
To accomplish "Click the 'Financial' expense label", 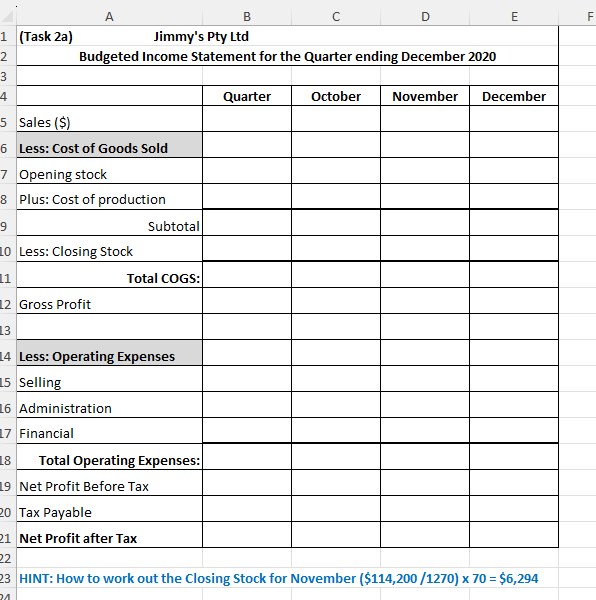I will coord(46,433).
